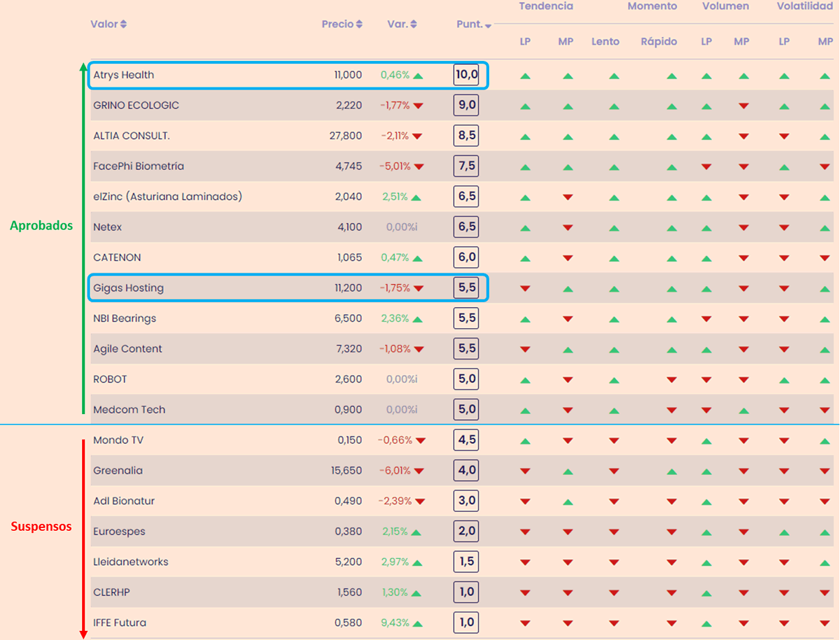Select the Gigas Hosting row name
Image resolution: width=840 pixels, height=640 pixels.
tap(128, 288)
